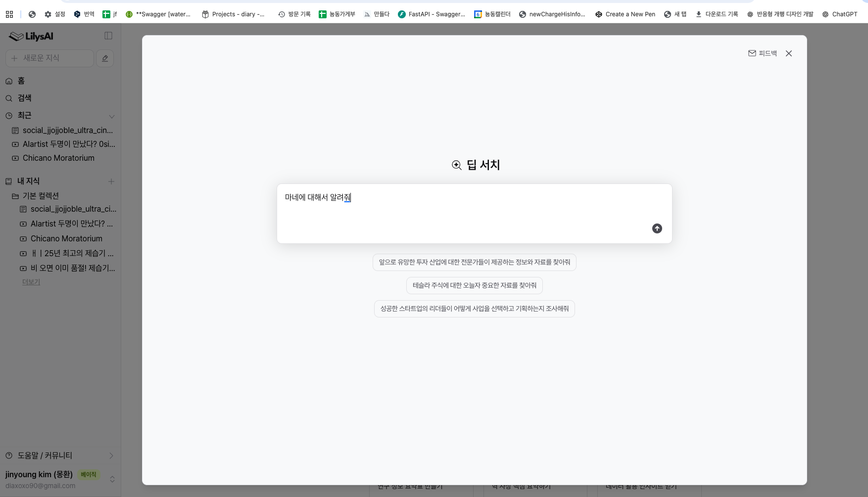Image resolution: width=868 pixels, height=497 pixels.
Task: Click the 새로운 지식 input field
Action: click(49, 58)
